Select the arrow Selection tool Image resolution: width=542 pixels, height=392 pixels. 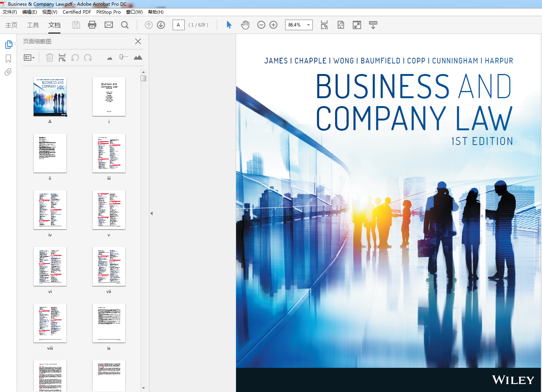tap(229, 25)
